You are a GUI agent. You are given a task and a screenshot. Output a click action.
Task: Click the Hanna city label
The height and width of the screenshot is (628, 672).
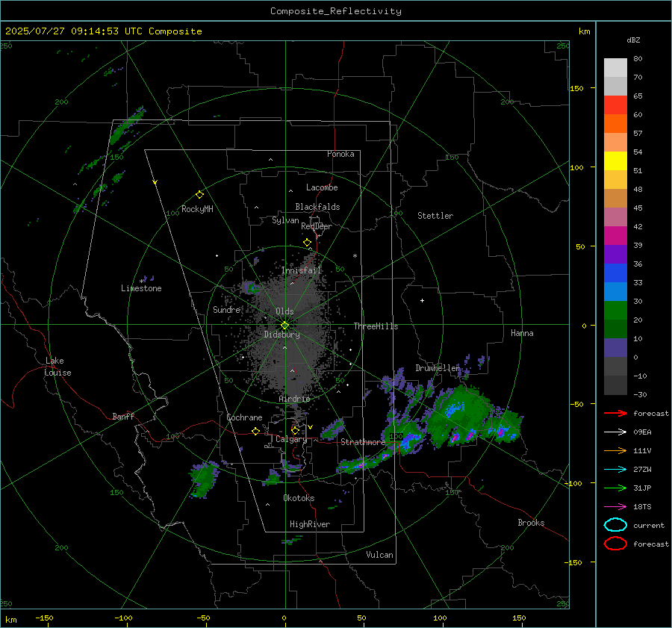pyautogui.click(x=522, y=333)
